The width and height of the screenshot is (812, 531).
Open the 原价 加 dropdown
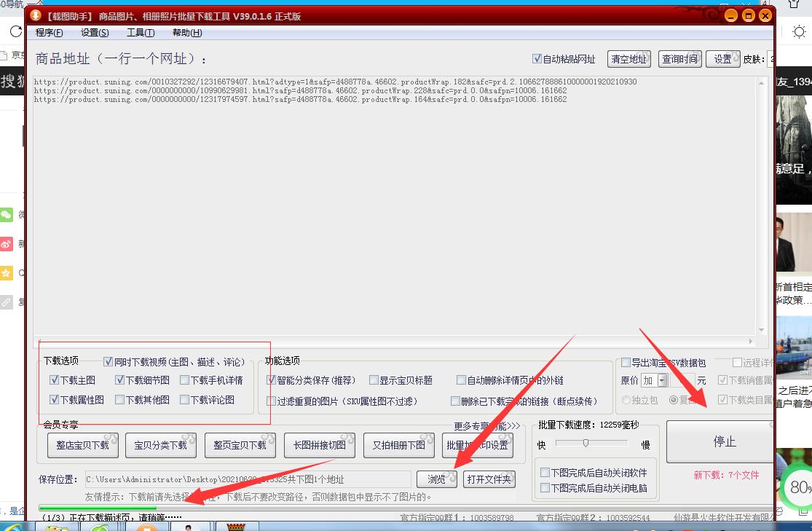pos(661,379)
